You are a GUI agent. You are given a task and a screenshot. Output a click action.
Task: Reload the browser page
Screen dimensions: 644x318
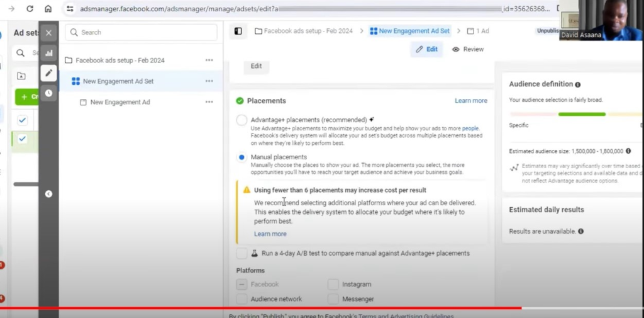(x=30, y=9)
